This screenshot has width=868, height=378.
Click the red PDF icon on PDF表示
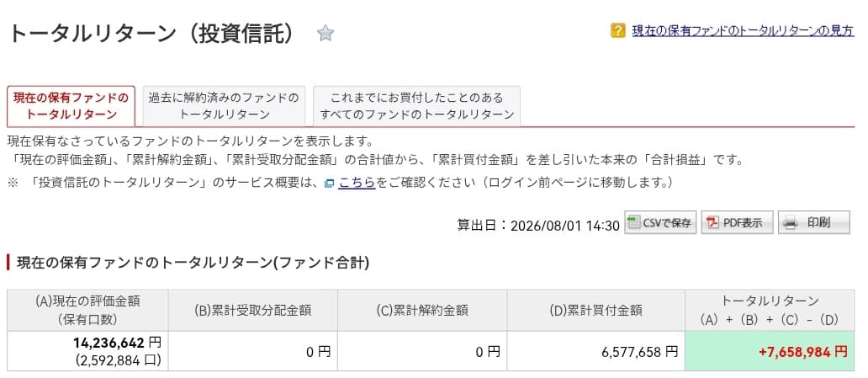click(712, 223)
